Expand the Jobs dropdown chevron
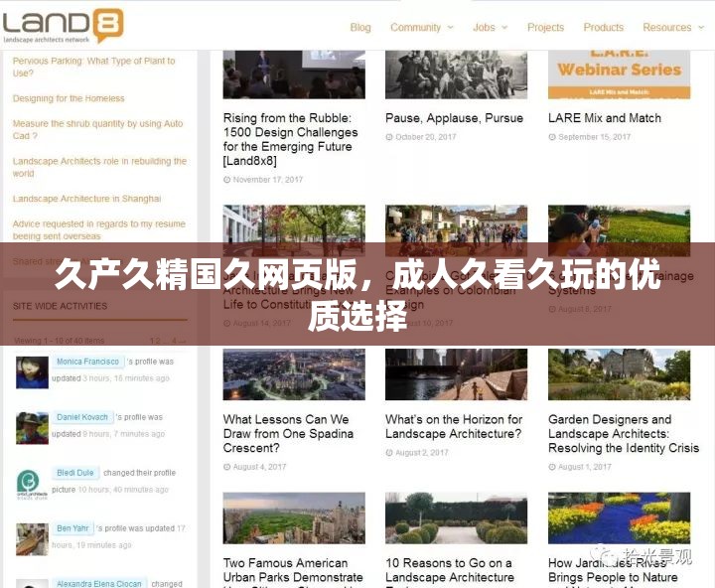 click(x=504, y=28)
